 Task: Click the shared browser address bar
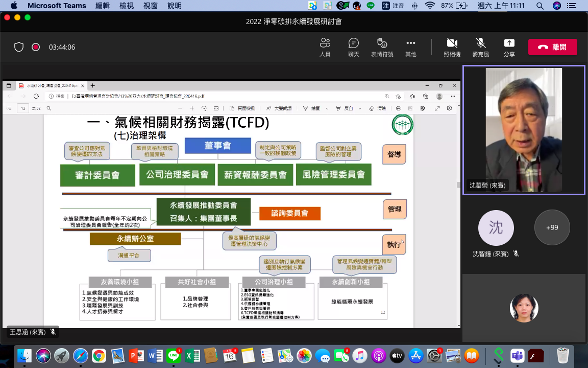click(217, 96)
